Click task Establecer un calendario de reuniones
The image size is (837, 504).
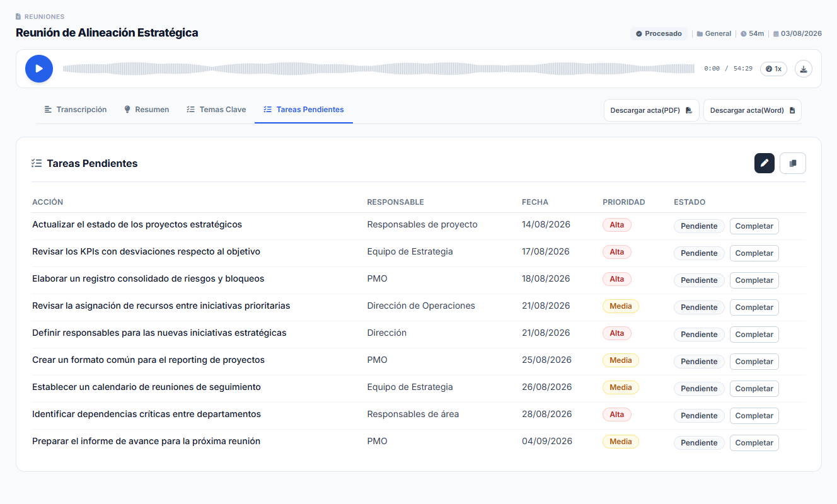point(146,387)
